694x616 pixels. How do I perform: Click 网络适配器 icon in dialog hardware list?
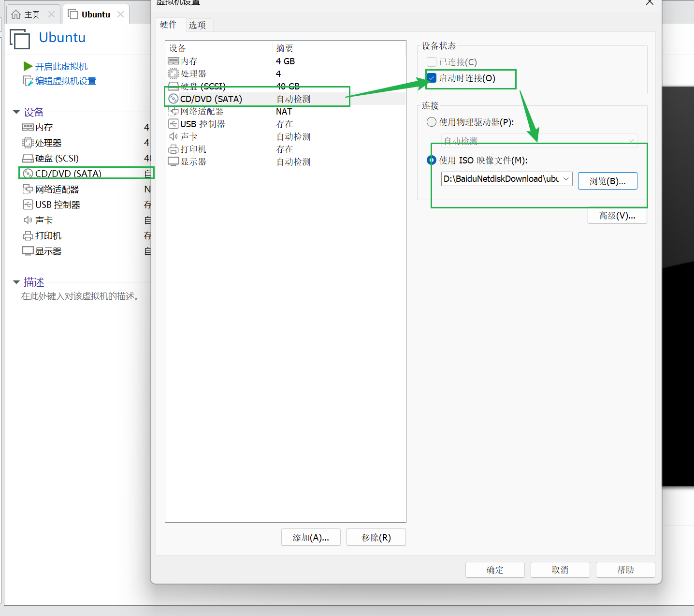point(173,111)
